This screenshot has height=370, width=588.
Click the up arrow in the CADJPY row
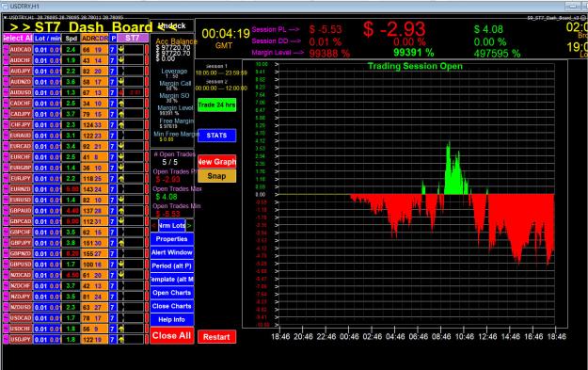121,114
